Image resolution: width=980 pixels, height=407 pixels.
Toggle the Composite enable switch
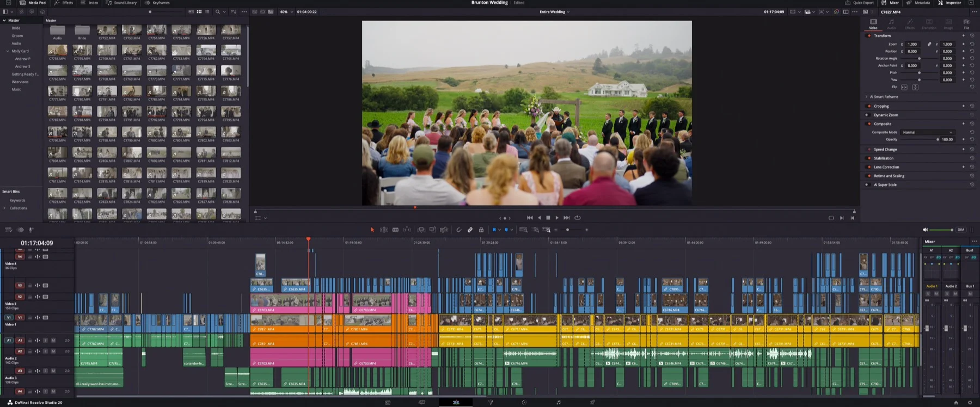[x=869, y=124]
